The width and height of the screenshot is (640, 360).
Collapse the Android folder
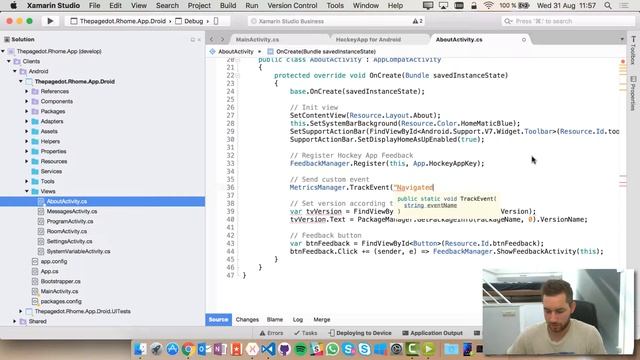pyautogui.click(x=15, y=71)
